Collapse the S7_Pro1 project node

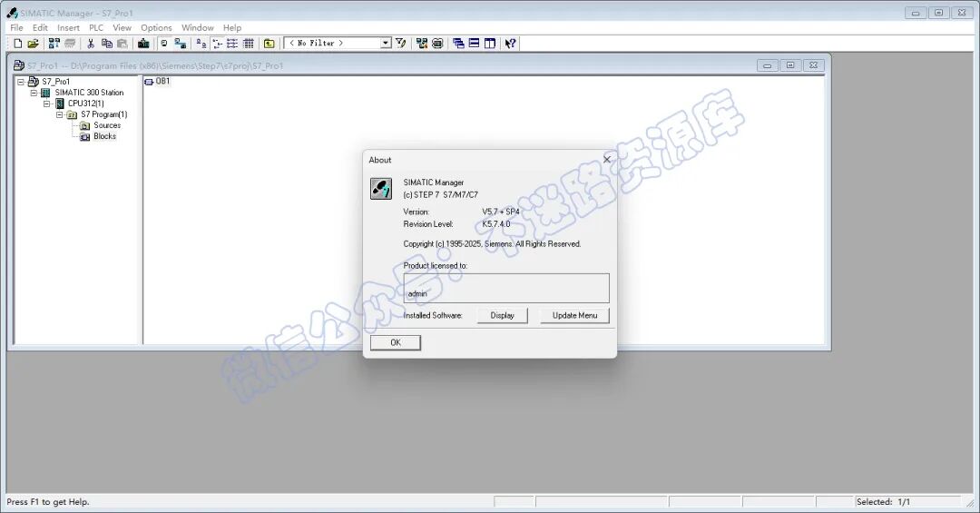[x=21, y=82]
